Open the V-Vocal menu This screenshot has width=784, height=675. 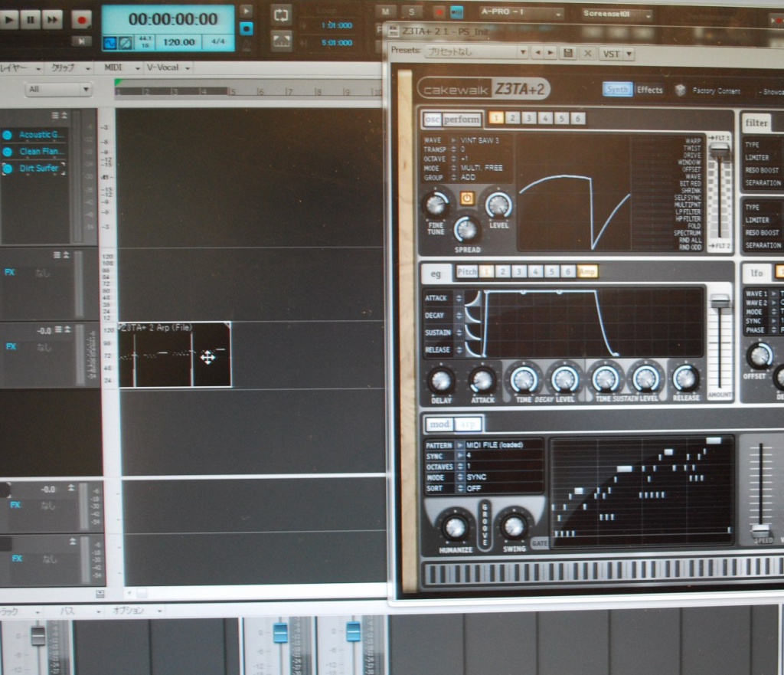(x=166, y=67)
